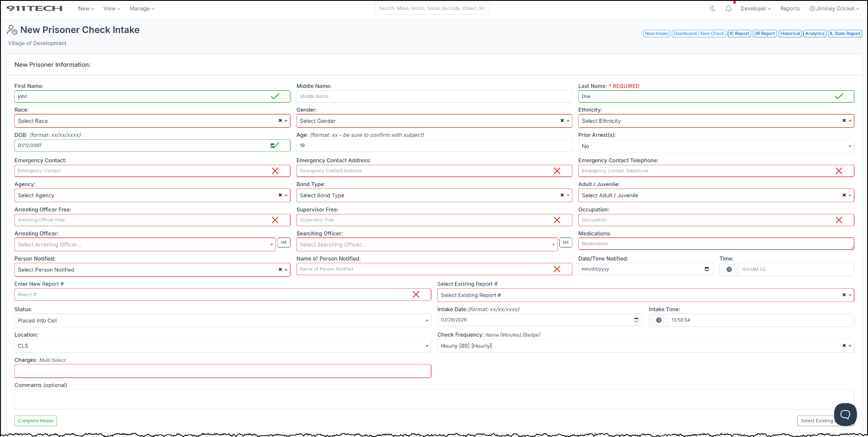This screenshot has width=868, height=437.
Task: Open the Status dropdown showing Placed Into Cell
Action: [x=222, y=320]
